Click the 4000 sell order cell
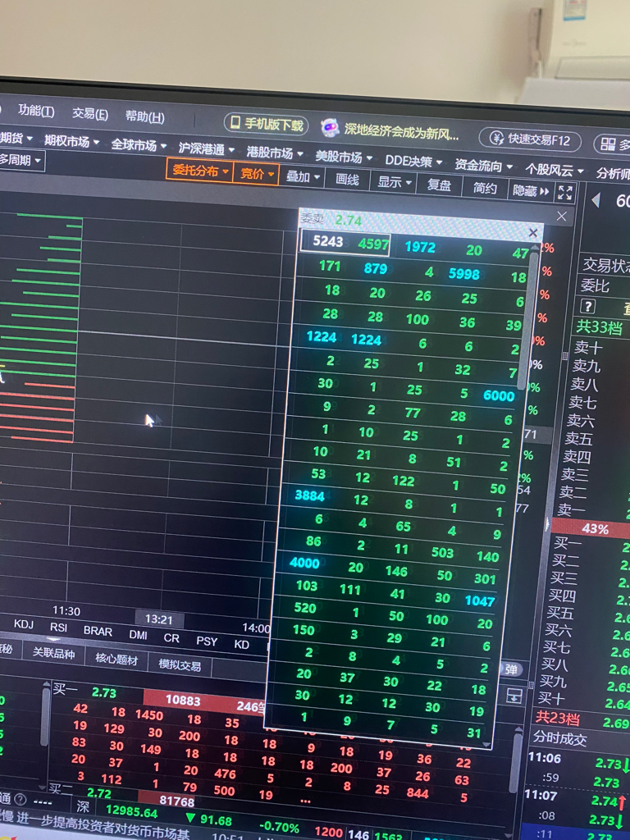The image size is (630, 840). (x=304, y=563)
